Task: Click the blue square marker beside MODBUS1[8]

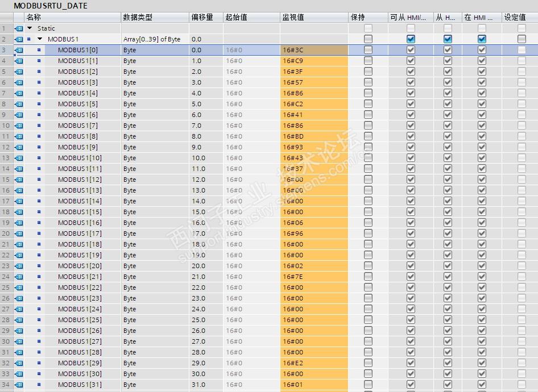Action: tap(39, 136)
